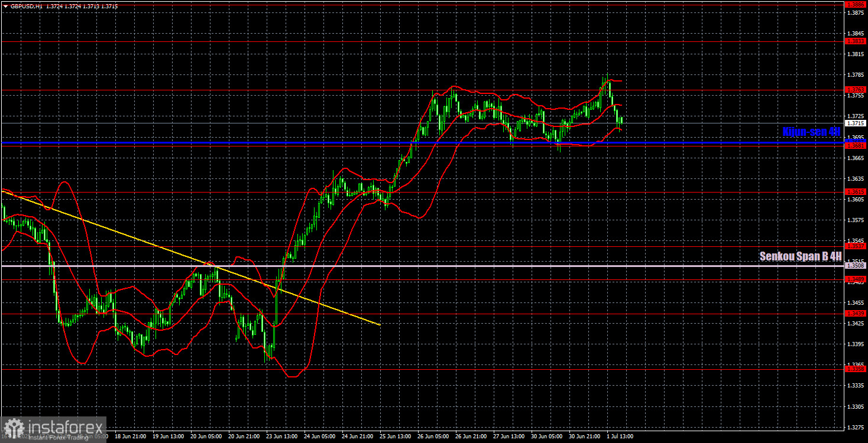The image size is (868, 443).
Task: Click the red 1.3886 price level tag
Action: coord(856,4)
